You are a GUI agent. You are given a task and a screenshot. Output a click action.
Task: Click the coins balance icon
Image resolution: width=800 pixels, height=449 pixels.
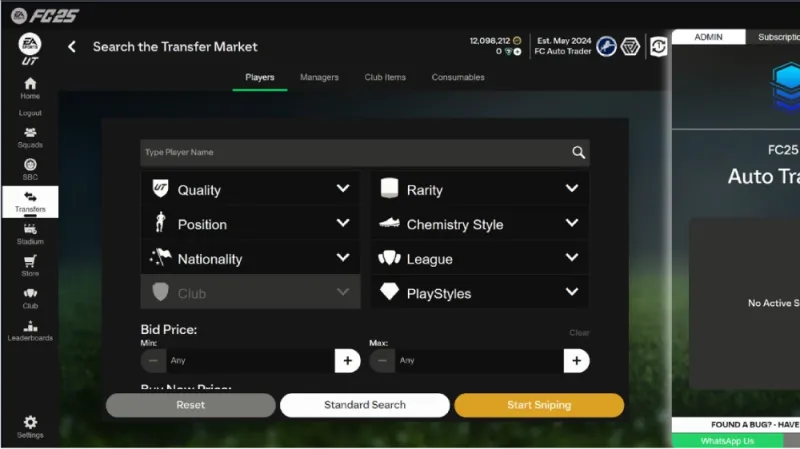tap(517, 40)
